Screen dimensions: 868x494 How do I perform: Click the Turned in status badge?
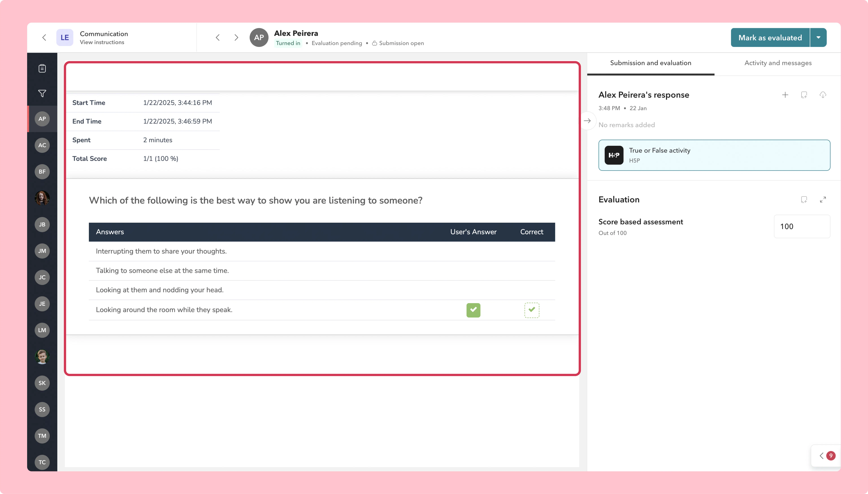[x=288, y=43]
